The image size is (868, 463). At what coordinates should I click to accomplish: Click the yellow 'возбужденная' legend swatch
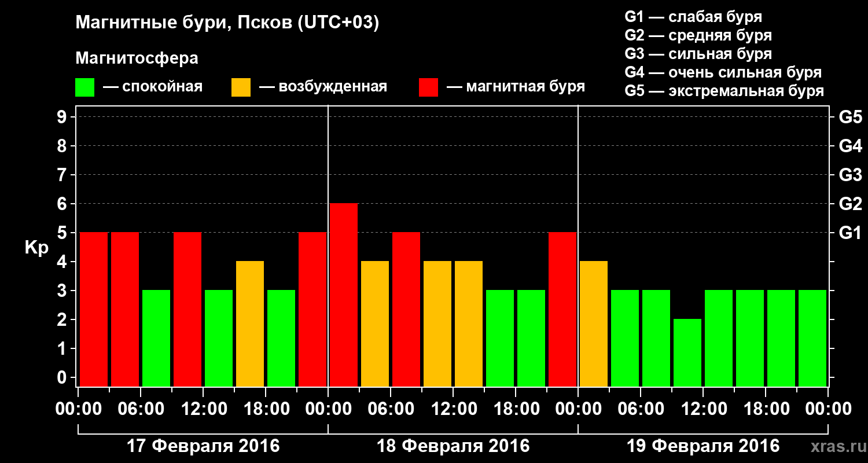click(x=241, y=87)
